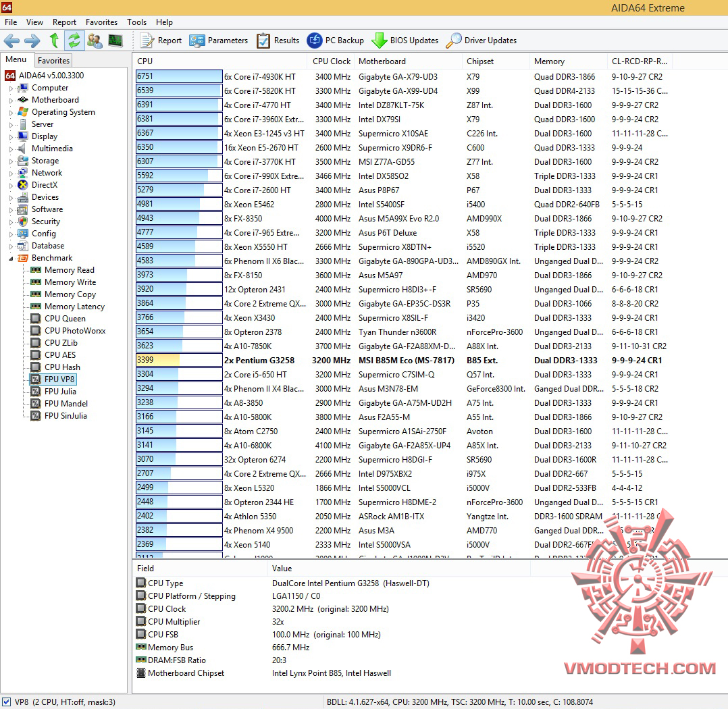Go forward with the right arrow icon

32,41
